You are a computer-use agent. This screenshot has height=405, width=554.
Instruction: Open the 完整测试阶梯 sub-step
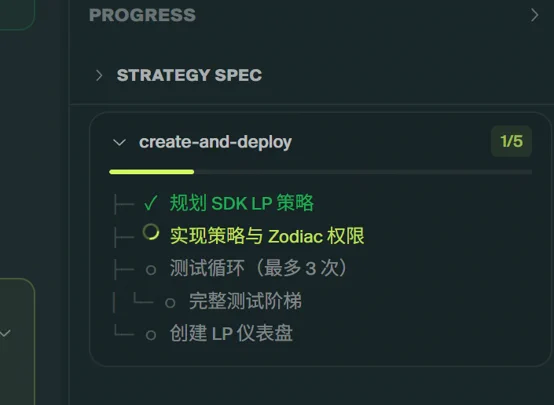point(246,301)
